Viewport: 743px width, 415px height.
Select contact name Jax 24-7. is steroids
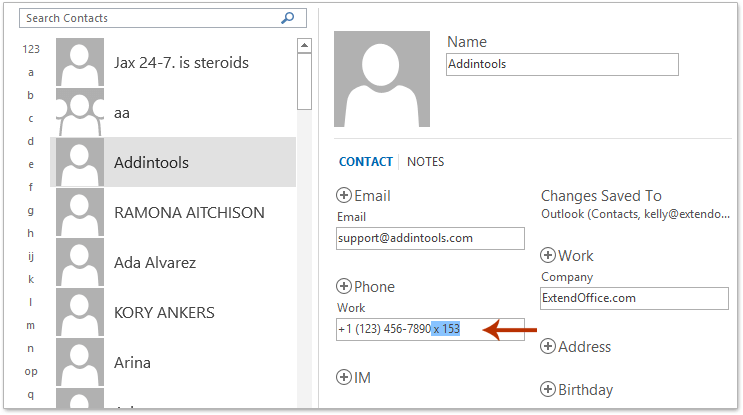click(x=181, y=63)
